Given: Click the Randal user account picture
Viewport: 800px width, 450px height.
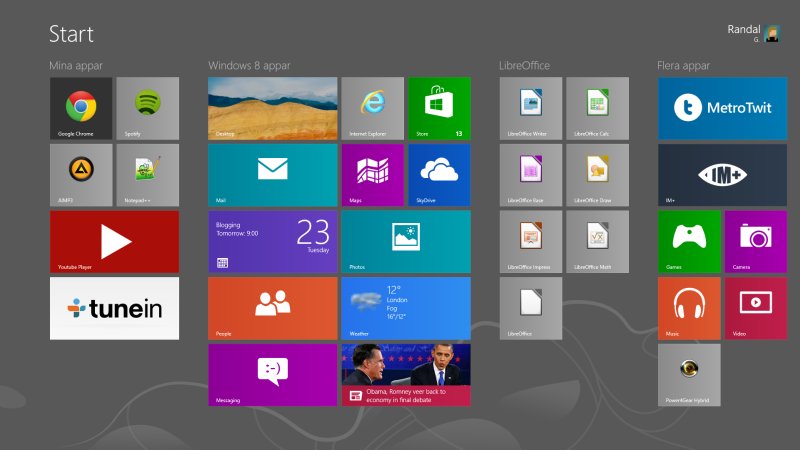Looking at the screenshot, I should [772, 34].
